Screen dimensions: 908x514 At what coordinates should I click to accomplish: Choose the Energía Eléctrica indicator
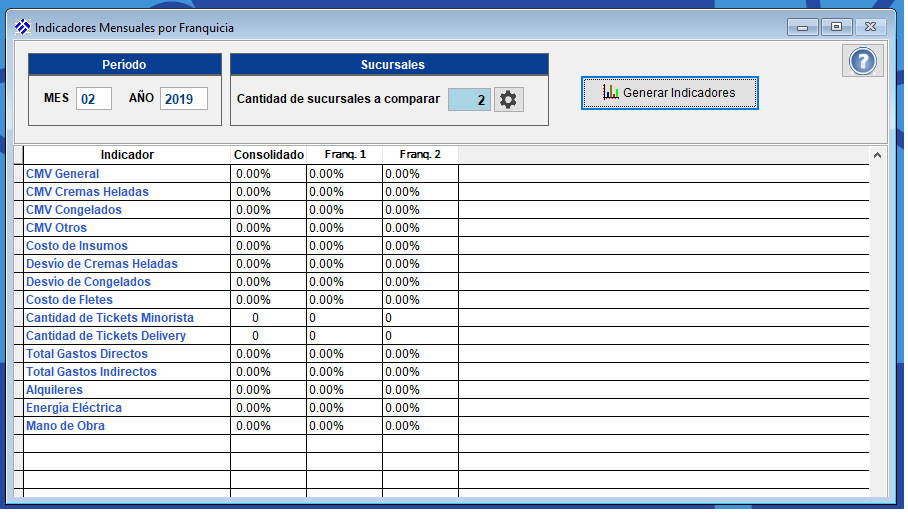pos(74,408)
